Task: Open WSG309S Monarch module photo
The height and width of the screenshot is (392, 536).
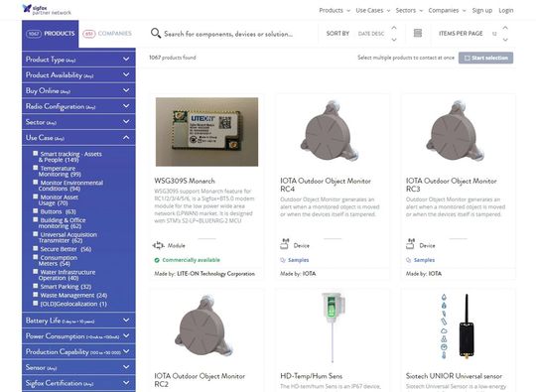Action: (x=206, y=132)
